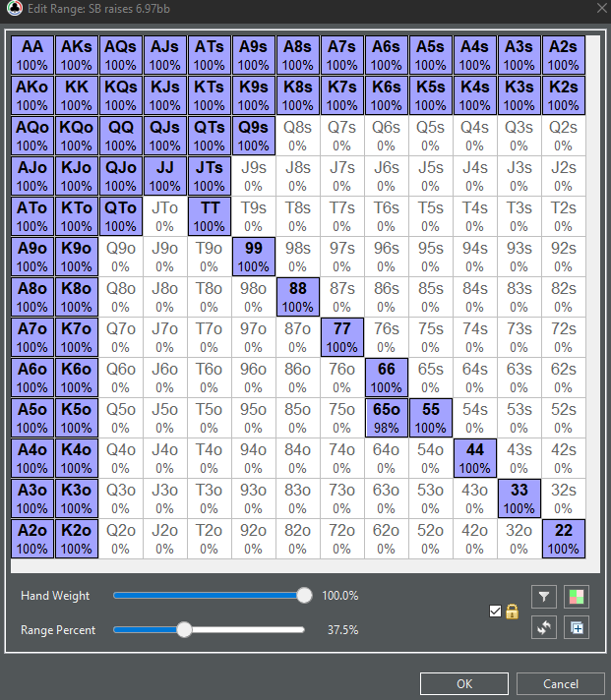The image size is (611, 700).
Task: Toggle the 65o cell at 98%
Action: [x=387, y=418]
